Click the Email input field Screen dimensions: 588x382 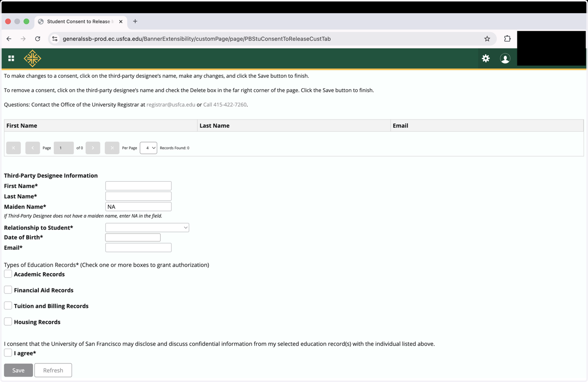point(138,247)
